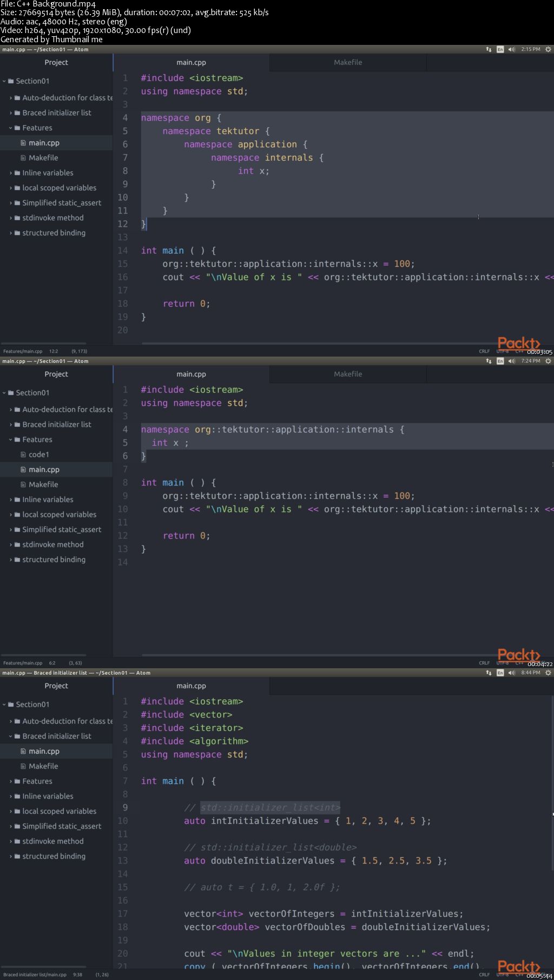
Task: Click network icon beside 2:15 PM clock
Action: coord(489,49)
